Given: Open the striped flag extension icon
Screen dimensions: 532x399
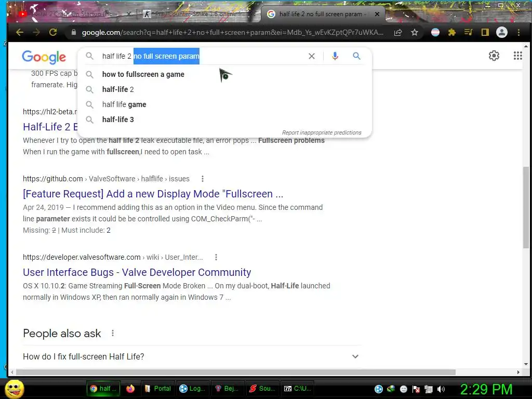Looking at the screenshot, I should pyautogui.click(x=435, y=32).
